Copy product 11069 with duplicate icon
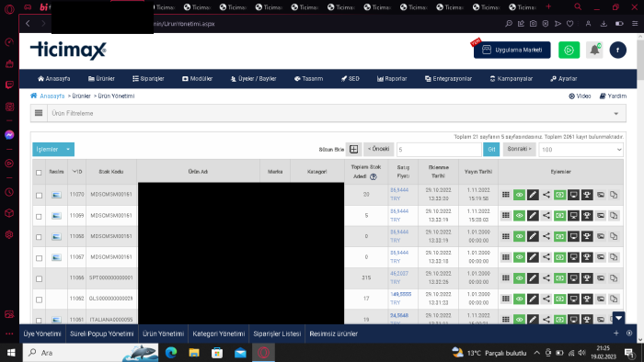The image size is (644, 362). pyautogui.click(x=614, y=216)
